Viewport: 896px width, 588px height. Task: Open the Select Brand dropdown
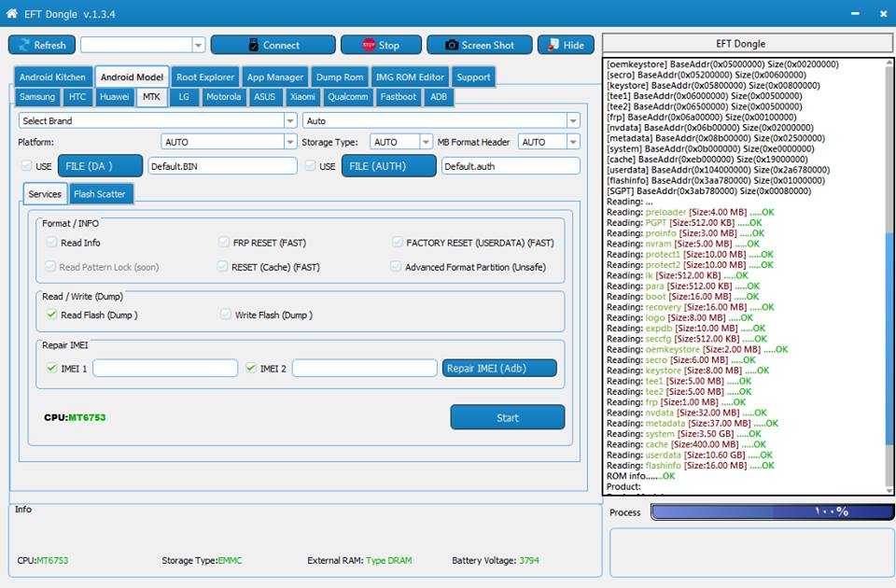pos(290,120)
